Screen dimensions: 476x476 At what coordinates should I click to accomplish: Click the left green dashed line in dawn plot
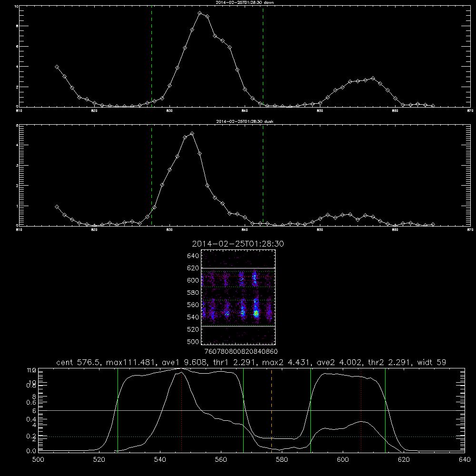pyautogui.click(x=151, y=57)
